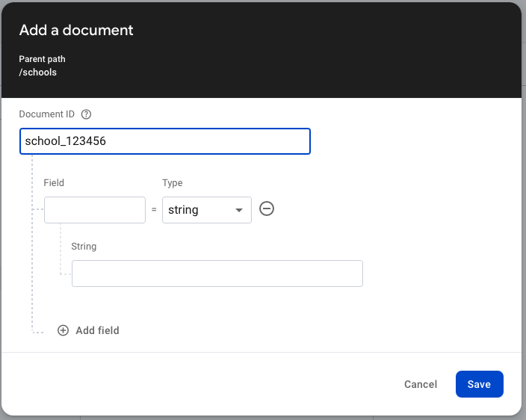Click the Add a document title
The image size is (526, 420).
[x=76, y=30]
